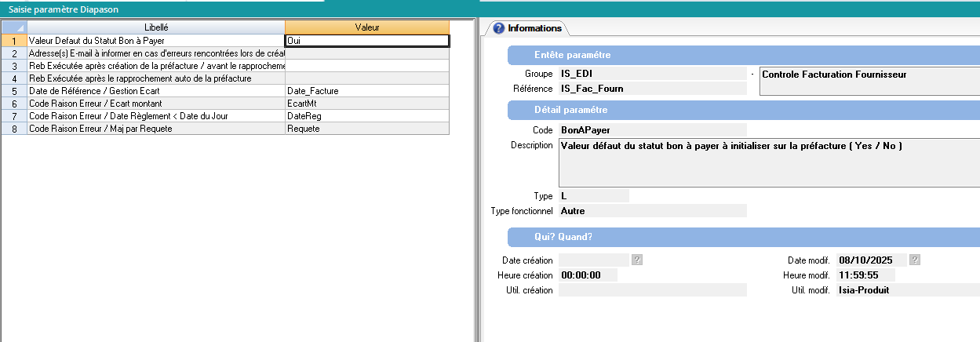This screenshot has width=980, height=342.
Task: Sort by the Libellé column header
Action: point(156,27)
